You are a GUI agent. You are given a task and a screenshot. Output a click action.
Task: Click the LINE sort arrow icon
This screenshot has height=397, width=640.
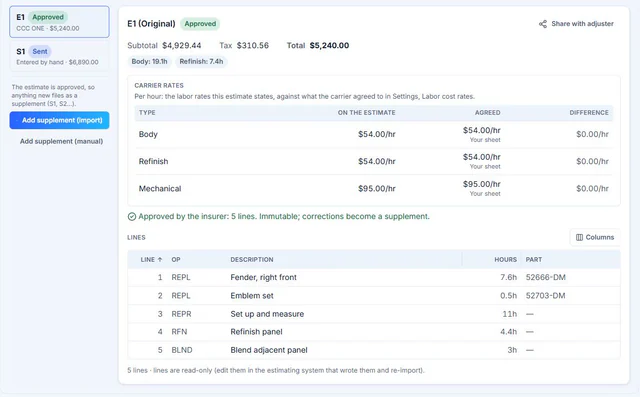coord(160,259)
